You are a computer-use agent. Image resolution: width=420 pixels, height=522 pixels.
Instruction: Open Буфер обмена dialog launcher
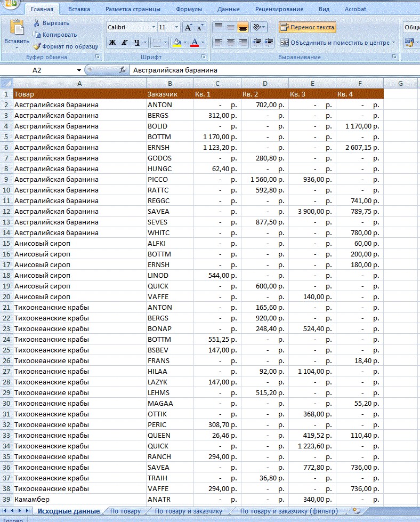point(98,57)
